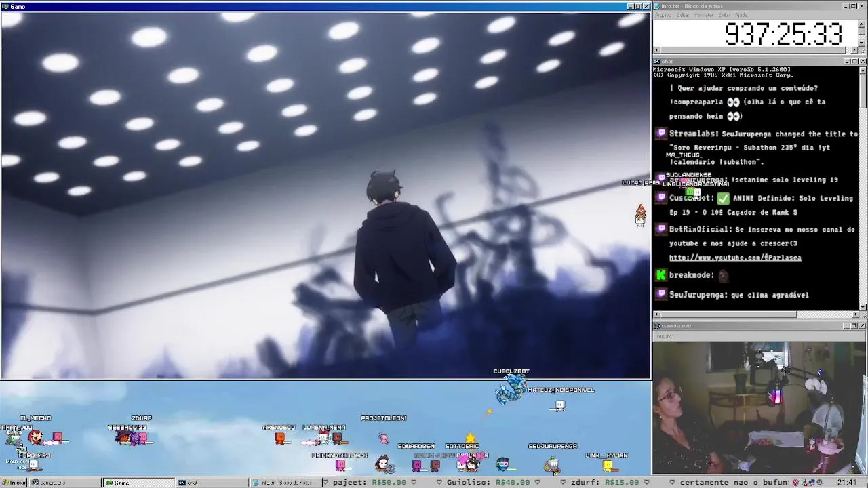This screenshot has width=868, height=488.
Task: Click the white avatar under MATEUZ_INDISPONIVEL
Action: pyautogui.click(x=559, y=405)
